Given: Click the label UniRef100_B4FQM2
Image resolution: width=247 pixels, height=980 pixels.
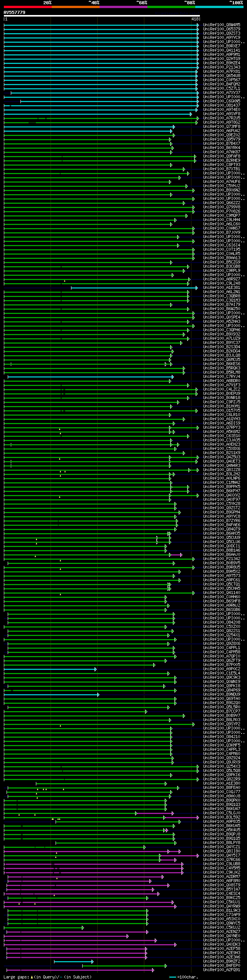Looking at the screenshot, I should [222, 84].
